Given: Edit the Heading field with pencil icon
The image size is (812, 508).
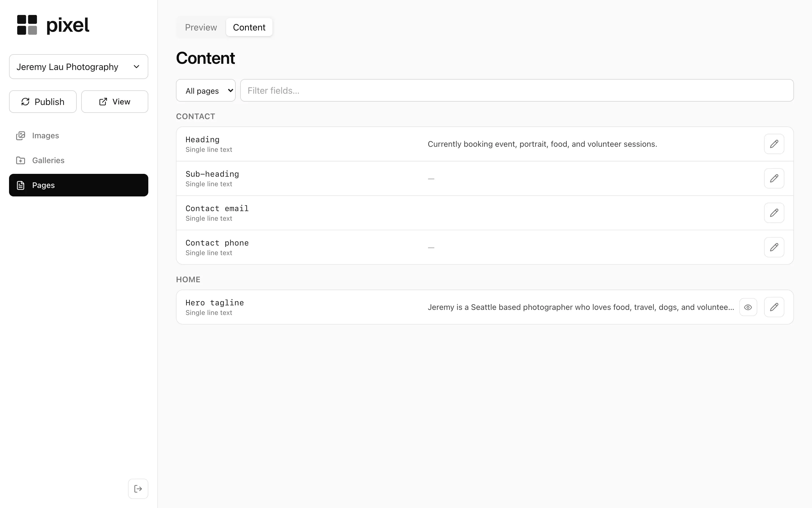Looking at the screenshot, I should (774, 144).
